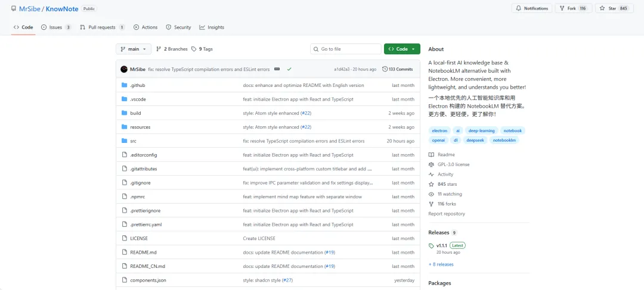Viewport: 644px width, 290px height.
Task: Click the Report repository link
Action: (447, 214)
